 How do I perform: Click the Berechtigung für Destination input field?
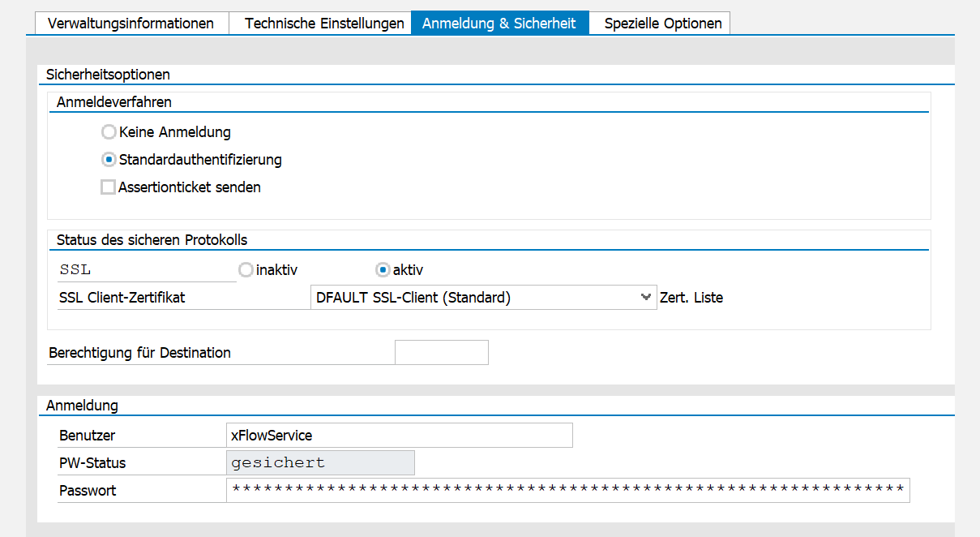coord(441,352)
